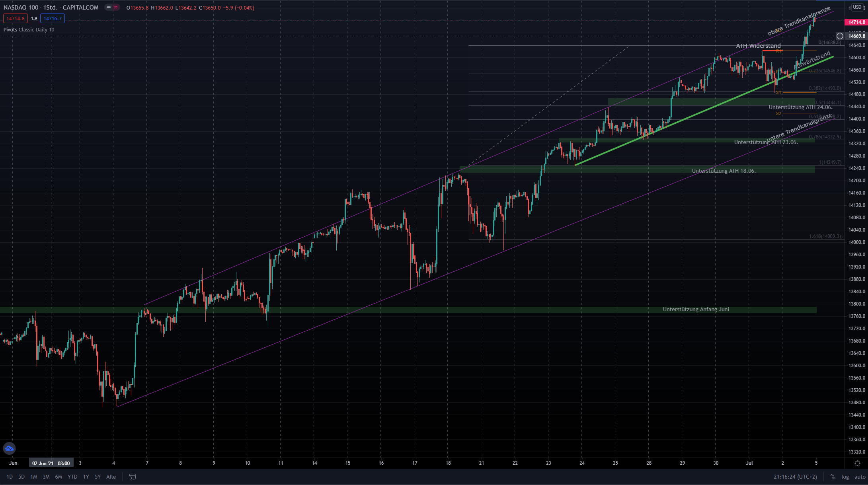
Task: Click the pink wave data-status icon
Action: click(x=116, y=8)
